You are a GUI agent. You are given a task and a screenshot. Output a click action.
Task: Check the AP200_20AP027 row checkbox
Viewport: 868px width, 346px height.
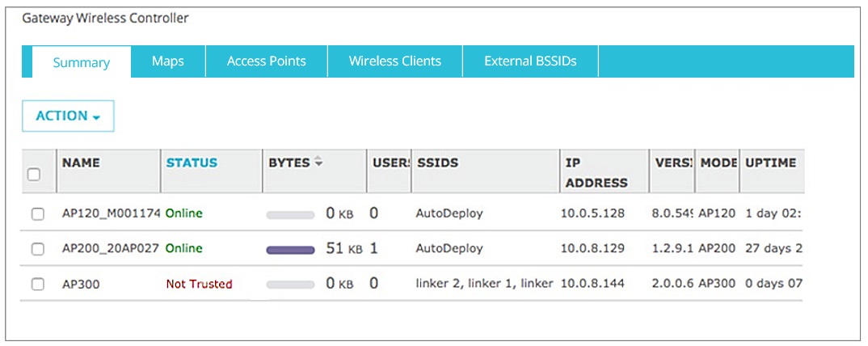click(x=37, y=249)
